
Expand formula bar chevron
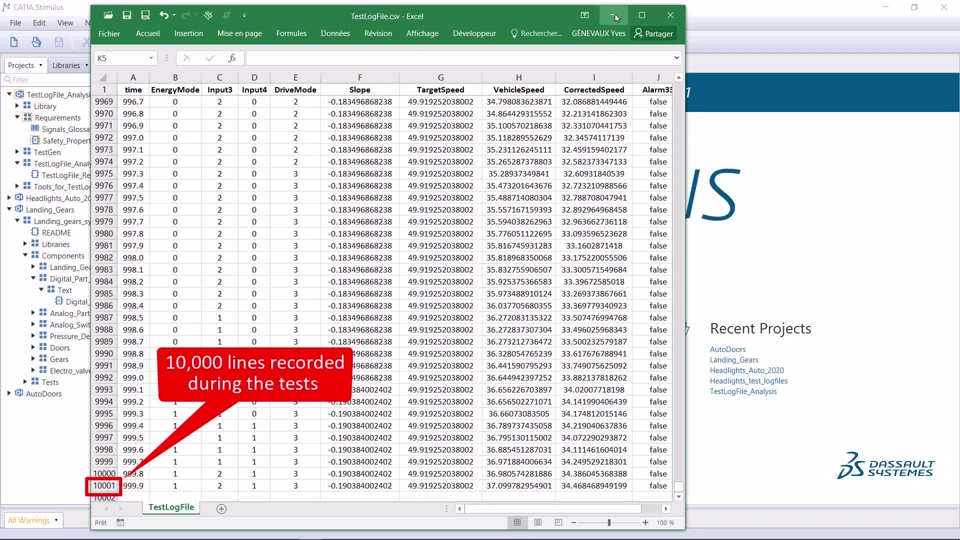pos(677,58)
